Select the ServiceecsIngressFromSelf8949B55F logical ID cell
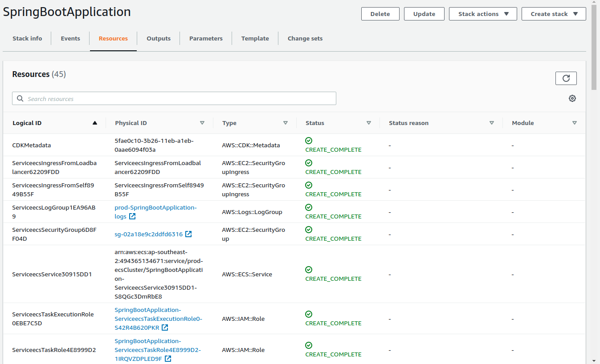Image resolution: width=600 pixels, height=364 pixels. (x=53, y=190)
